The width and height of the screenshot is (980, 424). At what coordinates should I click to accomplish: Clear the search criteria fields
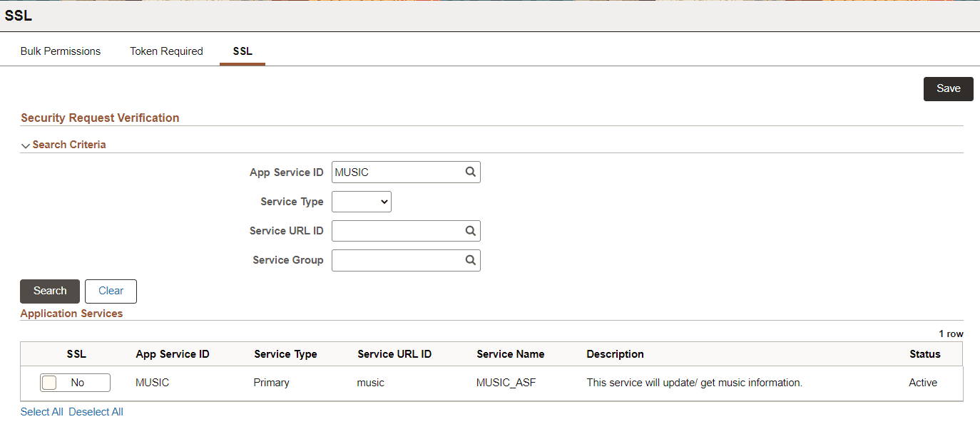(111, 291)
